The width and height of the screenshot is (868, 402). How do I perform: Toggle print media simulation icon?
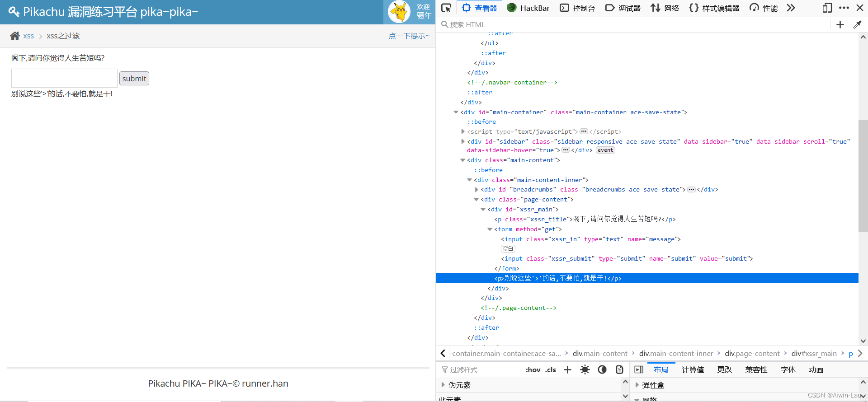pyautogui.click(x=619, y=369)
